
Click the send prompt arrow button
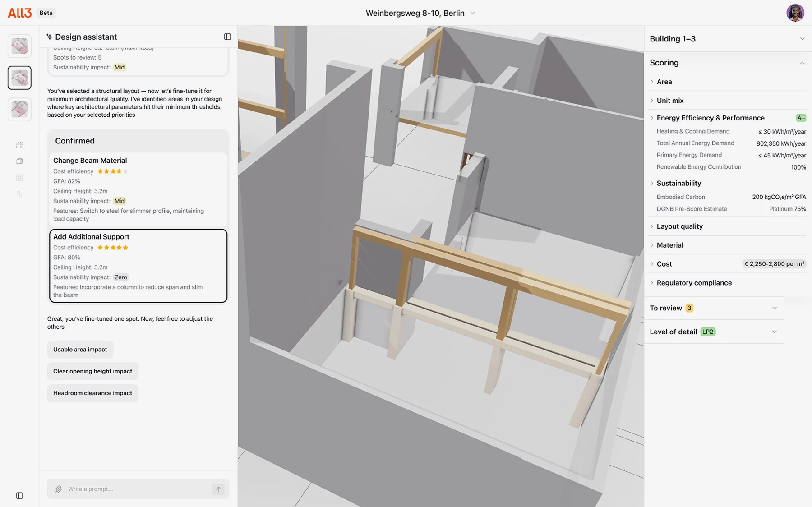coord(218,489)
